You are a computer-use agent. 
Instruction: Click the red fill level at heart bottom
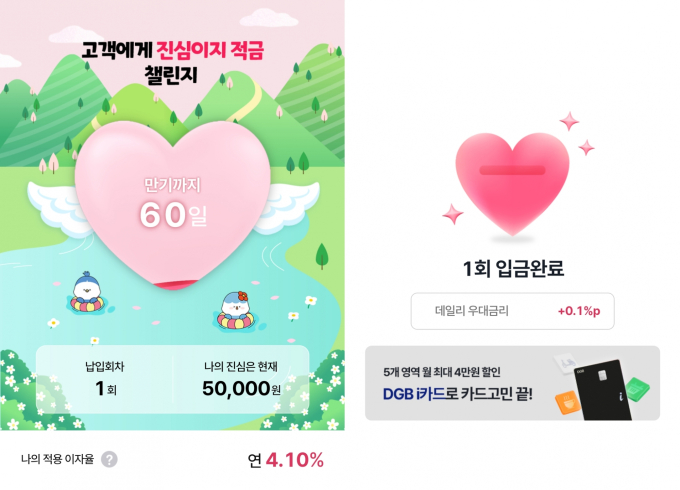click(x=175, y=284)
